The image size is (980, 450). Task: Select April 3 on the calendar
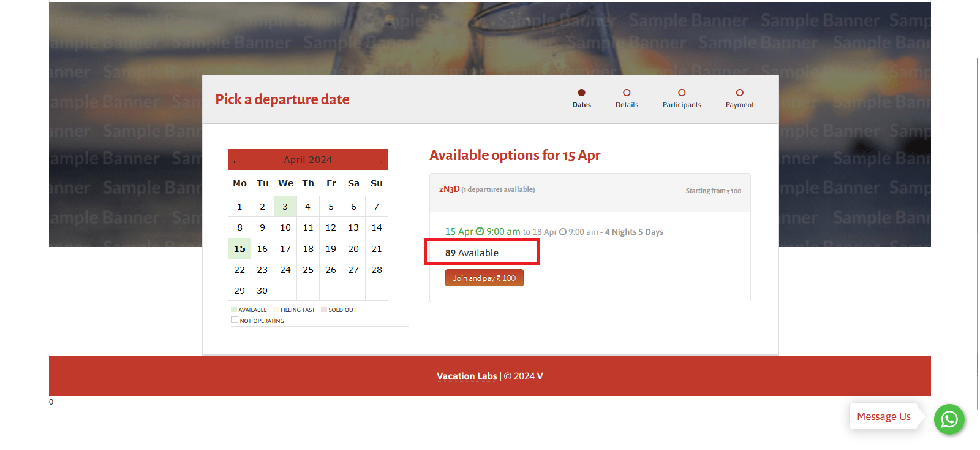click(285, 207)
